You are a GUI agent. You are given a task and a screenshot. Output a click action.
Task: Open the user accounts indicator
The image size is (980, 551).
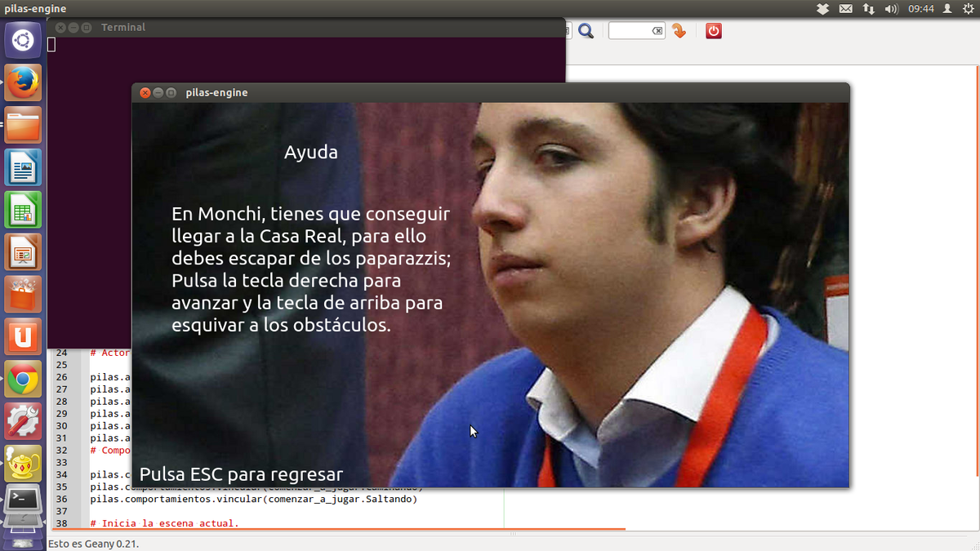coord(947,9)
